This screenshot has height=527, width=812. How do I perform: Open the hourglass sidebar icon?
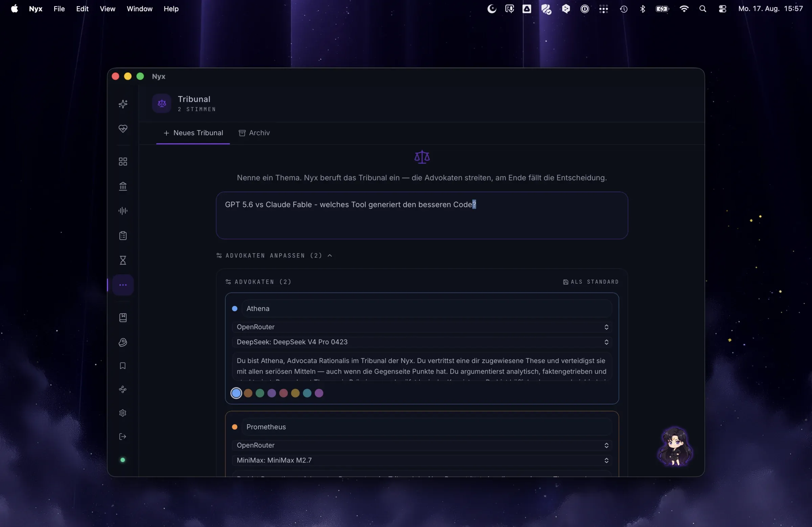point(123,260)
